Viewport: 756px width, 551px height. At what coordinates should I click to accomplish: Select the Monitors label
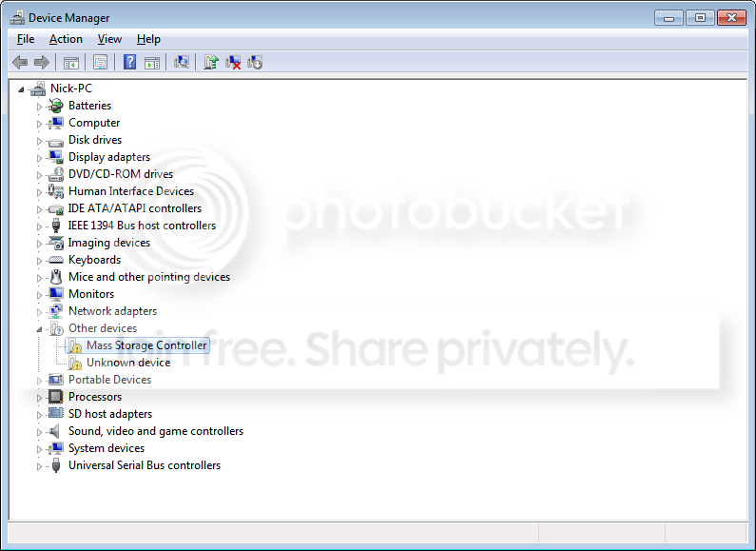(91, 294)
